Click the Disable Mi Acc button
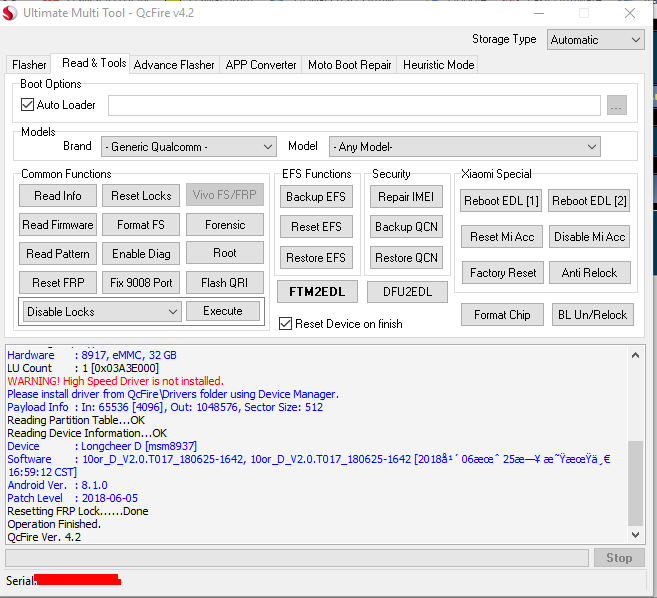Screen dimensions: 657x598 click(x=589, y=237)
